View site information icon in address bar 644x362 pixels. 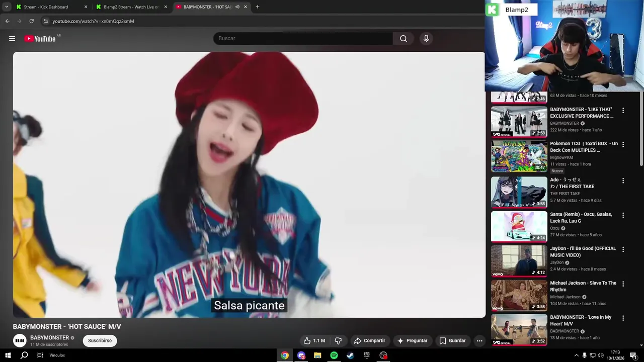pyautogui.click(x=45, y=21)
